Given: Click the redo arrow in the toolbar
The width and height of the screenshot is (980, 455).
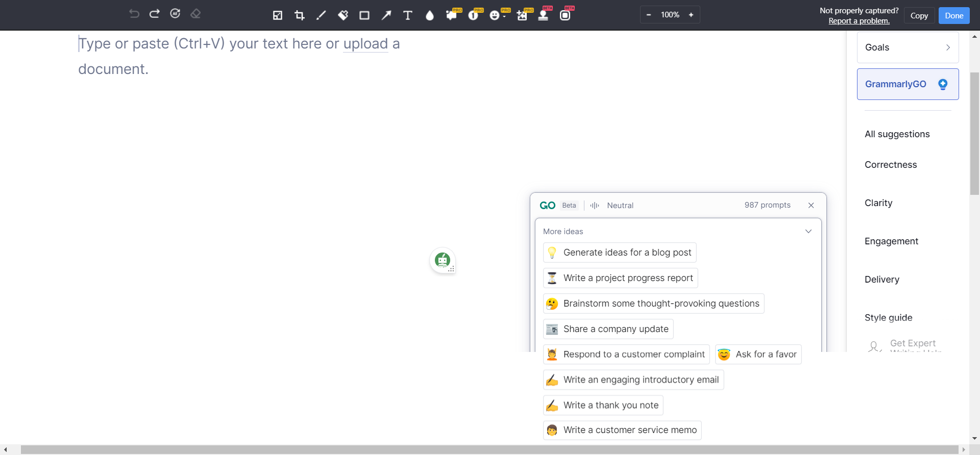Looking at the screenshot, I should [x=155, y=14].
